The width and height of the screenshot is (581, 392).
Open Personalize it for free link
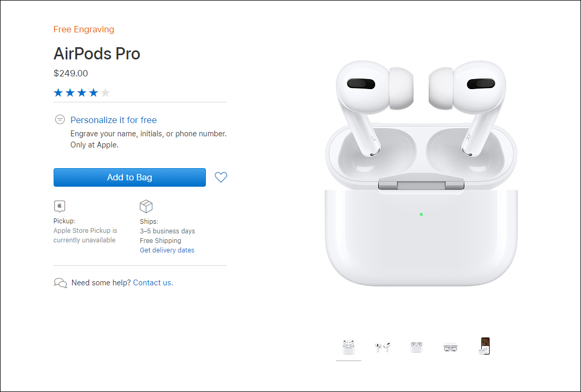tap(114, 120)
